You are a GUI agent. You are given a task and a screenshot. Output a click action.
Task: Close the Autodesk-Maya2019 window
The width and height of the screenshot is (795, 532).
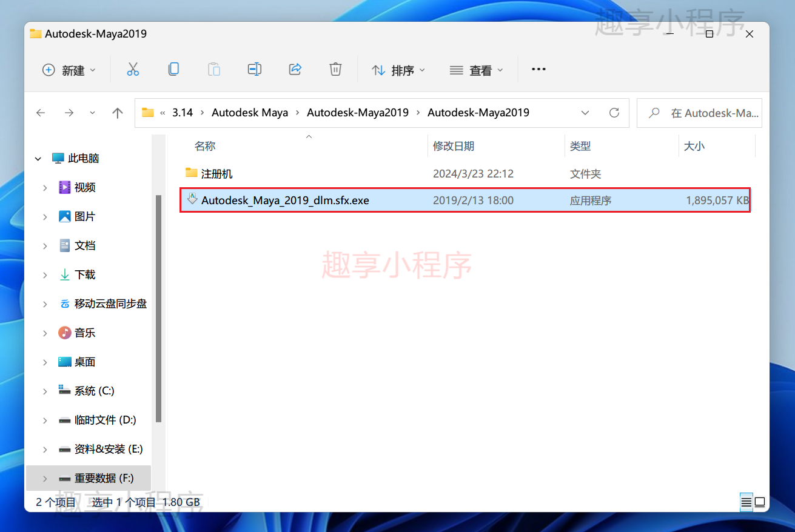tap(750, 34)
